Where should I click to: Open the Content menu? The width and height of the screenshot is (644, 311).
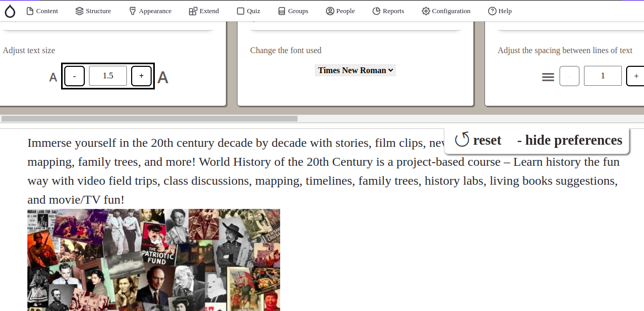[42, 11]
